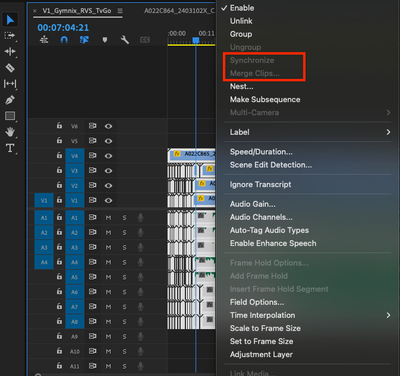Open Timeline Display Settings wrench
Viewport: 400px width, 376px height.
coord(125,40)
